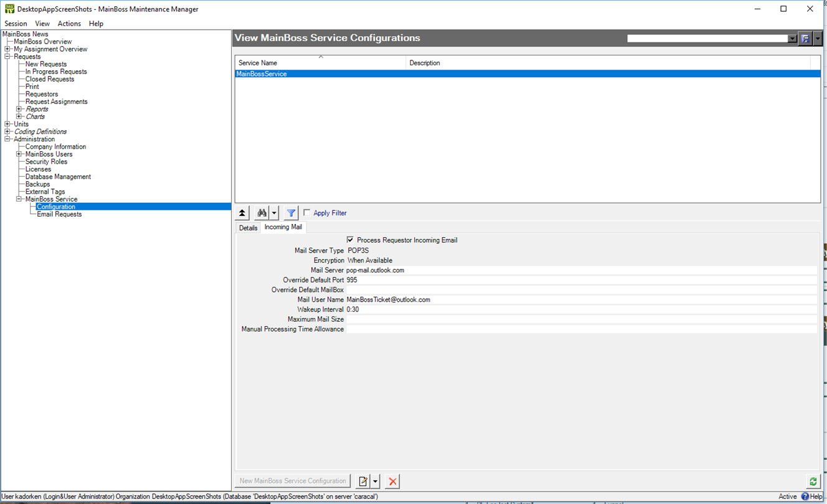Viewport: 827px width, 504px height.
Task: Click the Edit configuration pencil icon
Action: [363, 481]
